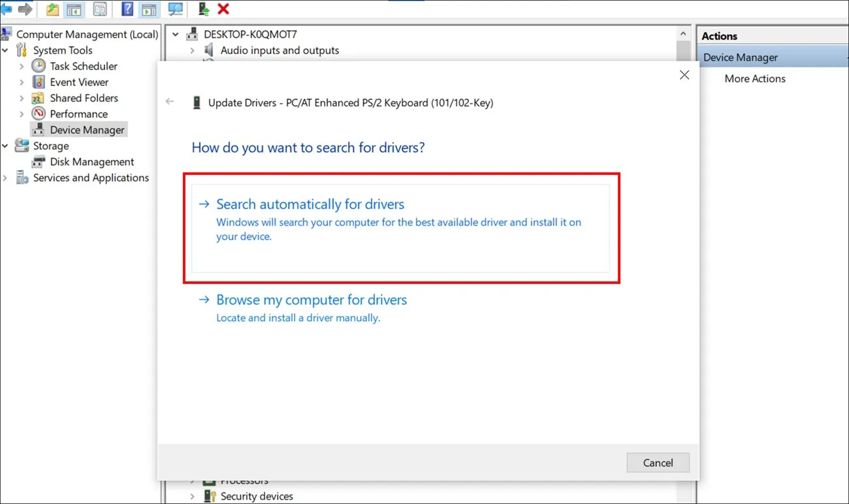Collapse the Storage tree node
This screenshot has width=849, height=504.
[x=5, y=146]
